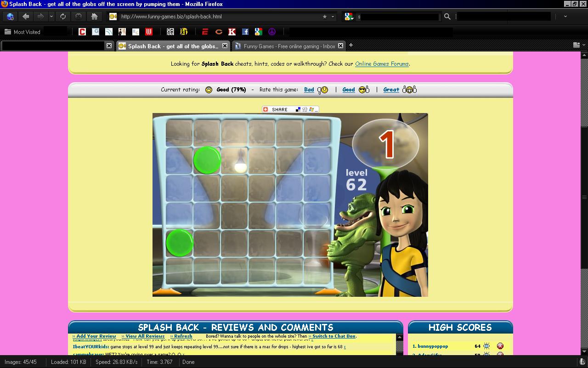This screenshot has height=368, width=588.
Task: Open the orange Bears C bookmark
Action: 219,32
